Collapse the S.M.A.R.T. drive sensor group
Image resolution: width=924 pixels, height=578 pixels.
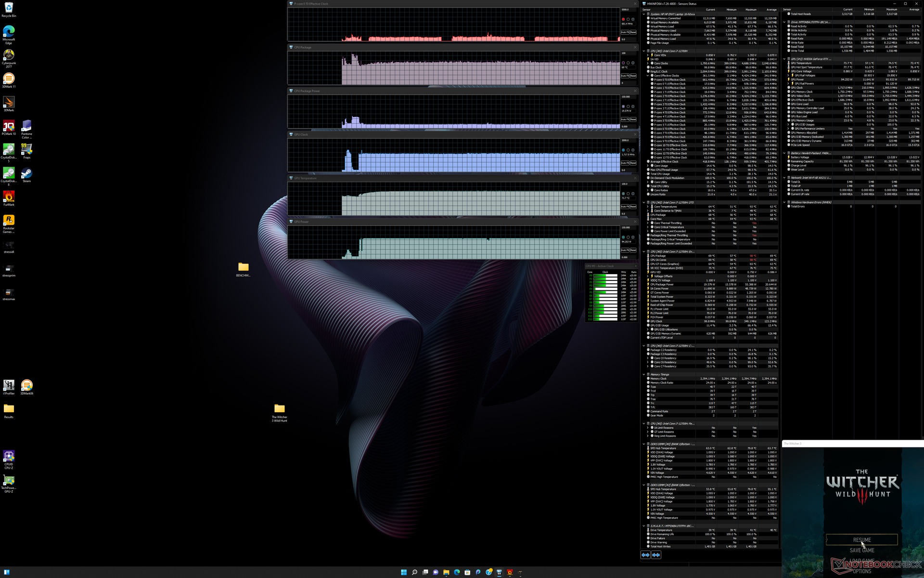coord(644,526)
